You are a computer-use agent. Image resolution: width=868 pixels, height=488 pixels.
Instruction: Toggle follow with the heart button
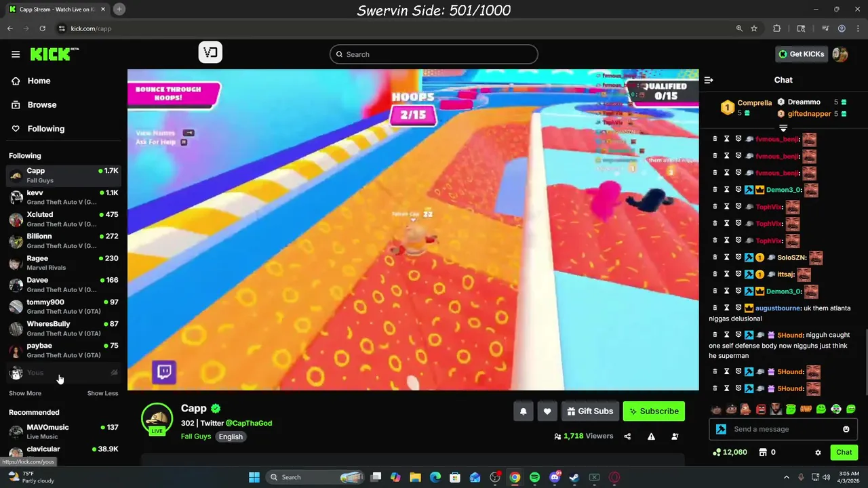[x=547, y=411]
